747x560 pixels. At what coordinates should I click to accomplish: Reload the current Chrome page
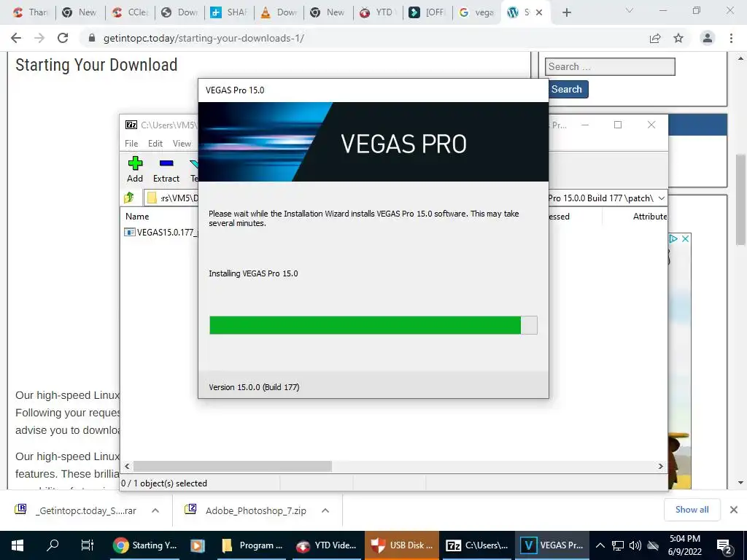63,38
